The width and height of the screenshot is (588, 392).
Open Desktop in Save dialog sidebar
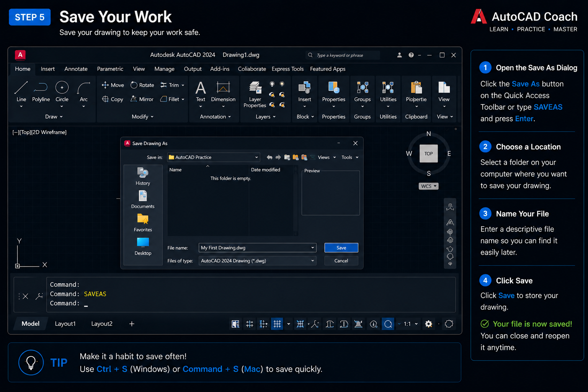(143, 246)
